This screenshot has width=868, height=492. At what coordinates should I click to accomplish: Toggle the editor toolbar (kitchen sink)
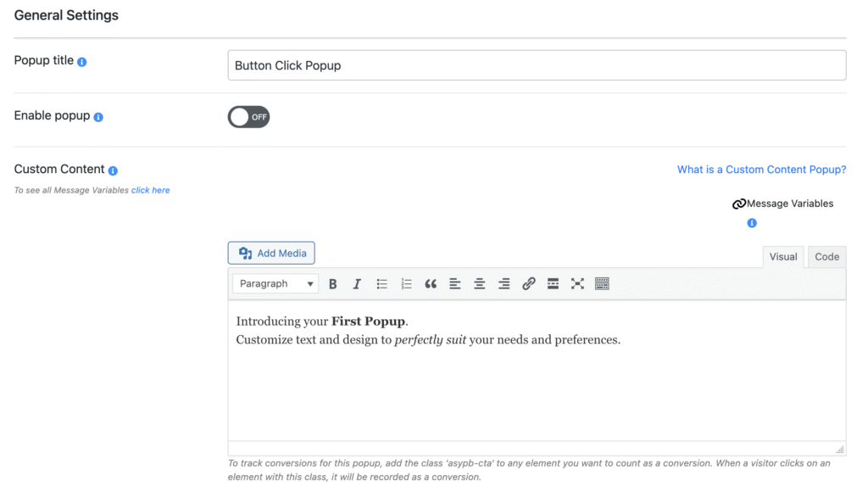[602, 283]
